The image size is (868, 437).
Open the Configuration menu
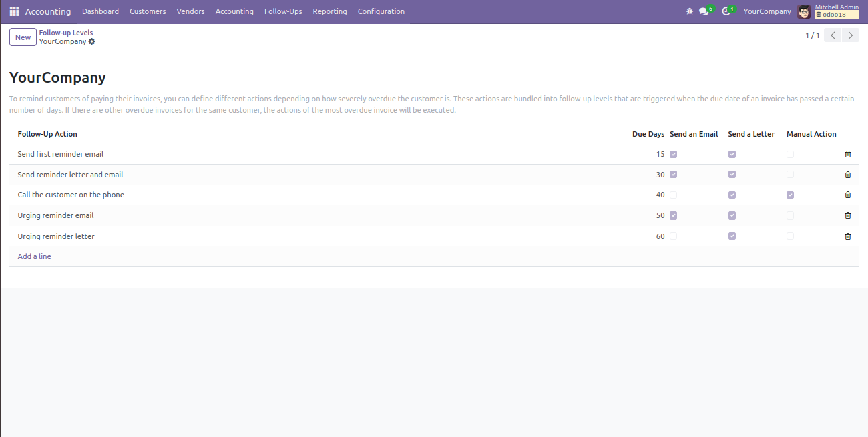pos(381,11)
